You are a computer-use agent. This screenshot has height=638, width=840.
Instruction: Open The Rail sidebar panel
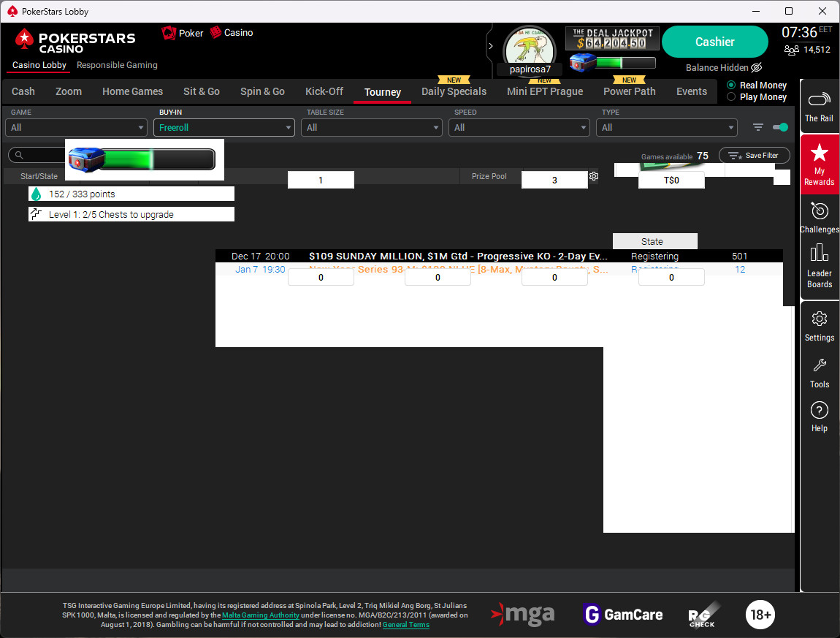tap(819, 107)
